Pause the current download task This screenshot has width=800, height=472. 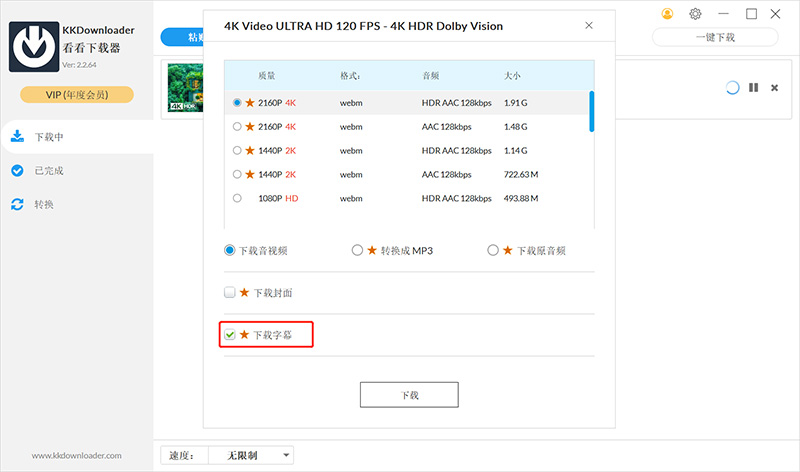coord(753,88)
